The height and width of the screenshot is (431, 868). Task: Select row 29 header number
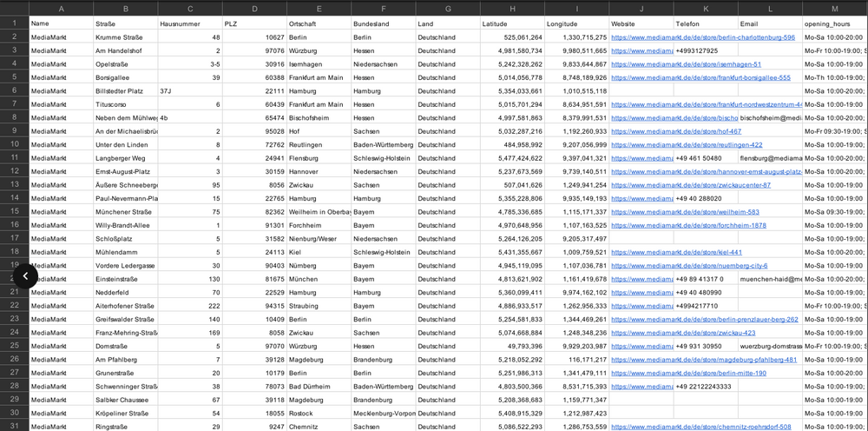pos(15,400)
